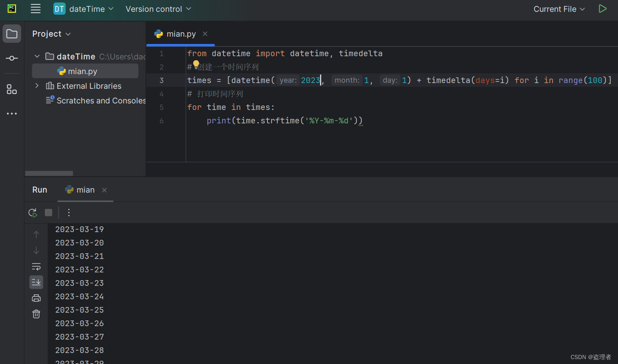This screenshot has height=364, width=618.
Task: Open the Project tool window folder icon
Action: coord(12,34)
